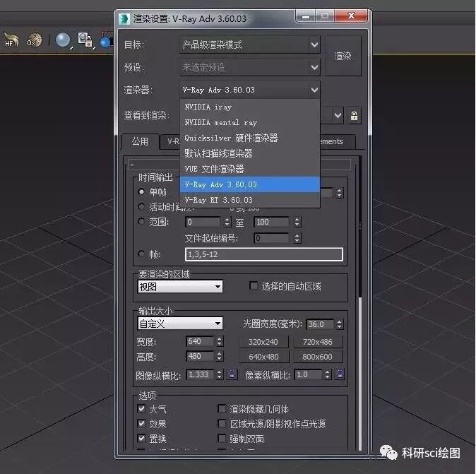The width and height of the screenshot is (476, 474).
Task: Click the 高度 height spinner
Action: click(x=220, y=356)
